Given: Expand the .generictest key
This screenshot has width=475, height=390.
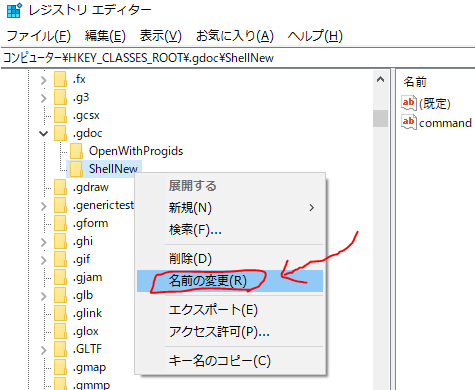Looking at the screenshot, I should tap(44, 206).
